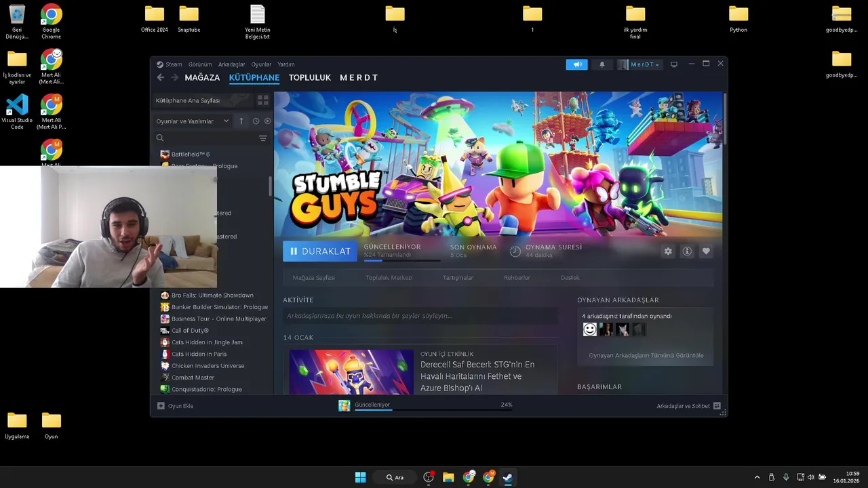Screen dimensions: 868x488
Task: Open the Yardım menu
Action: (286, 64)
